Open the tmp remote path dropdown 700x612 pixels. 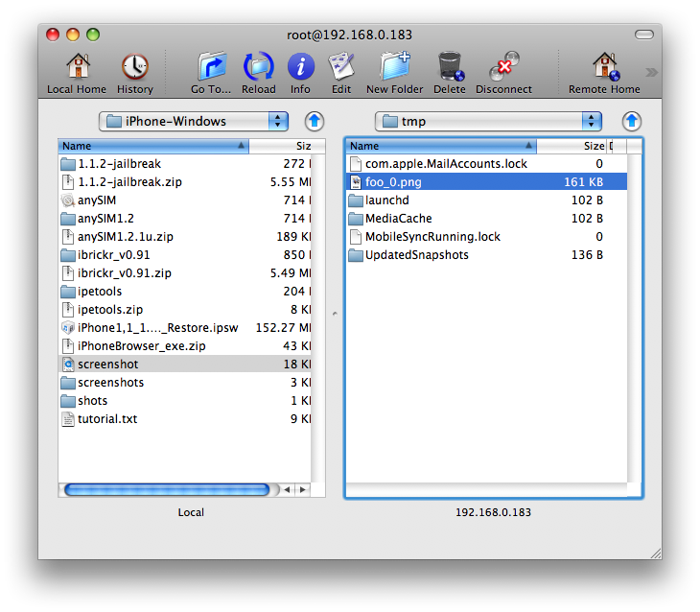click(488, 121)
